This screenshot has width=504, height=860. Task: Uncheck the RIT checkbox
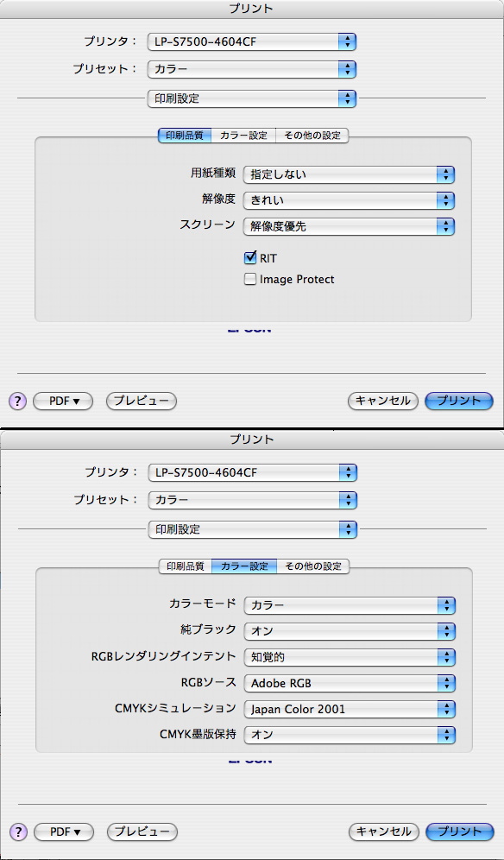(x=250, y=257)
